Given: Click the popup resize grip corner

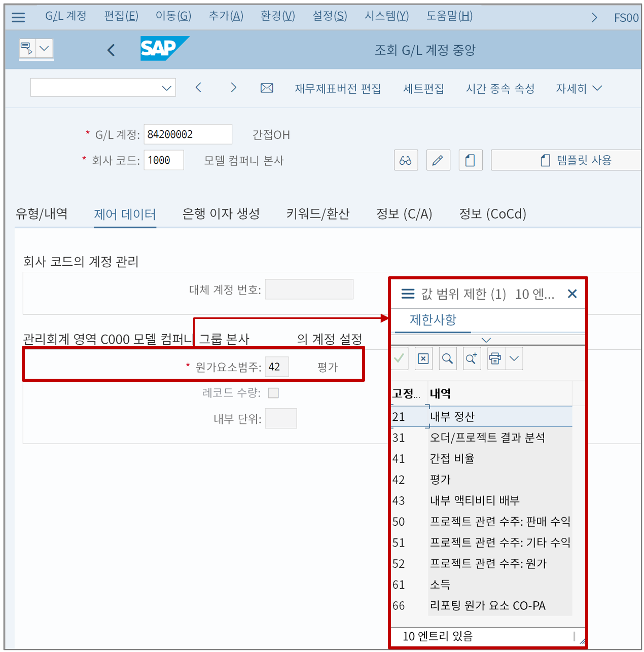Looking at the screenshot, I should tap(582, 641).
